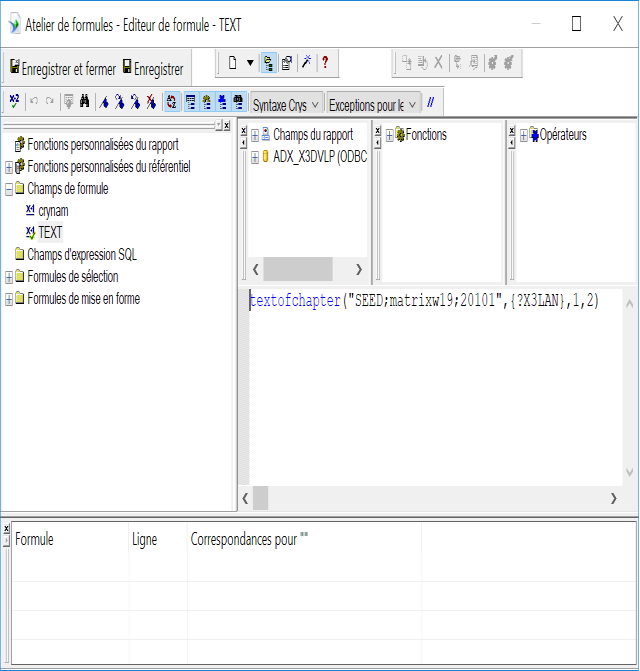Toggle the workshop tree display icon
The height and width of the screenshot is (671, 640).
click(268, 63)
